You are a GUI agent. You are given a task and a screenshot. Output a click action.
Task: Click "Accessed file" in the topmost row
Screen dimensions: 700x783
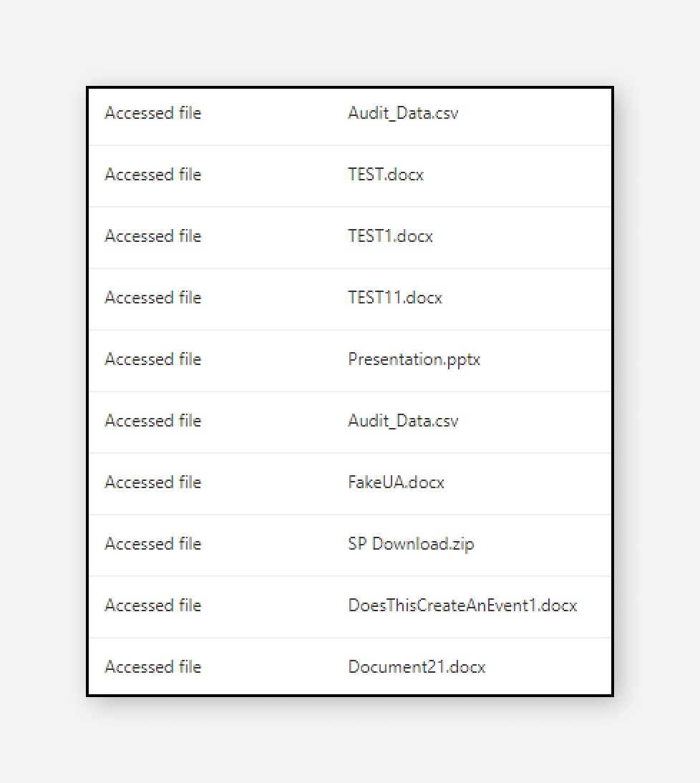pyautogui.click(x=153, y=113)
